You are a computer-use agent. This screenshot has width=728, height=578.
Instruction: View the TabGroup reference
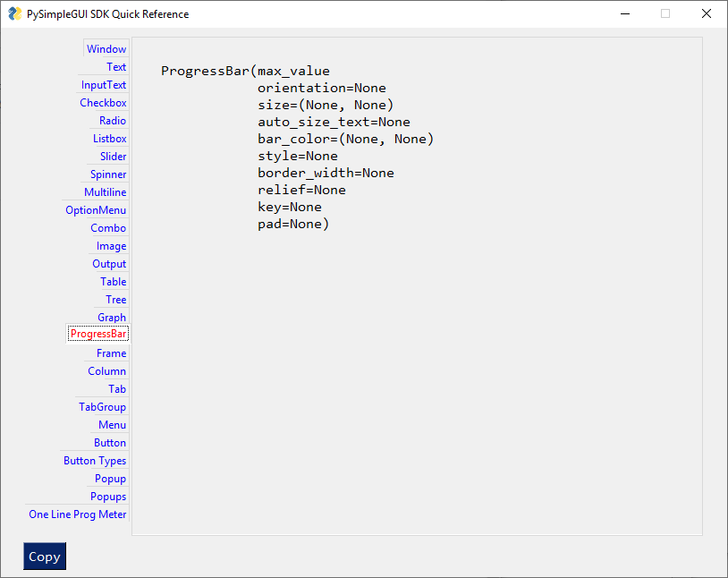click(102, 406)
